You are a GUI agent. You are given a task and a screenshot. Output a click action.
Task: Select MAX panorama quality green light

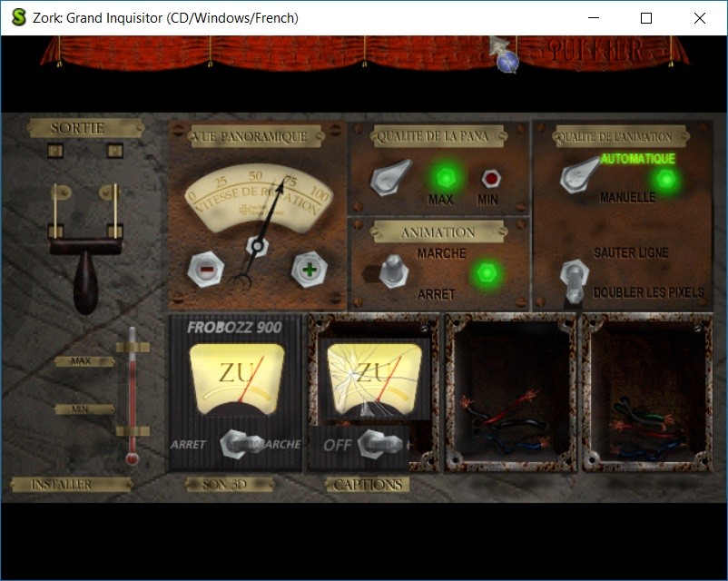[445, 177]
